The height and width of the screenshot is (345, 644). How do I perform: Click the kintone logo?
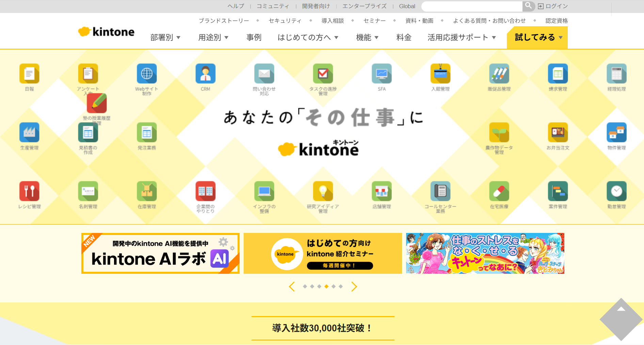[106, 31]
